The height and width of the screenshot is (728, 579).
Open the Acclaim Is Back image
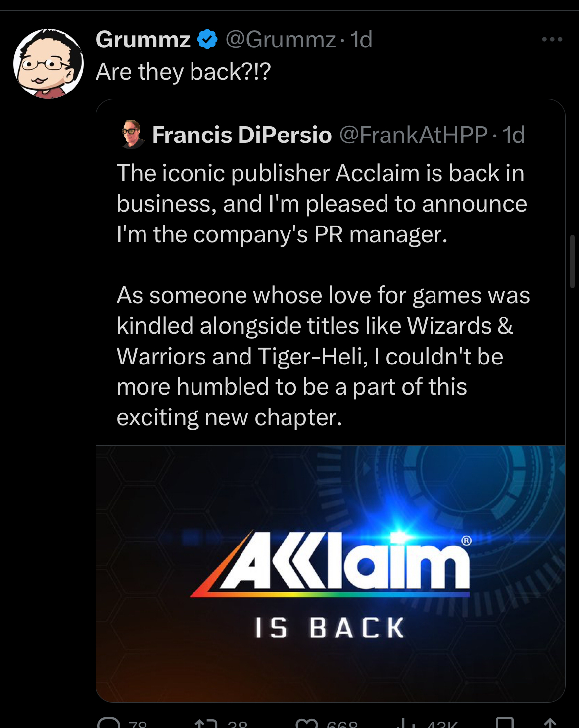click(331, 573)
